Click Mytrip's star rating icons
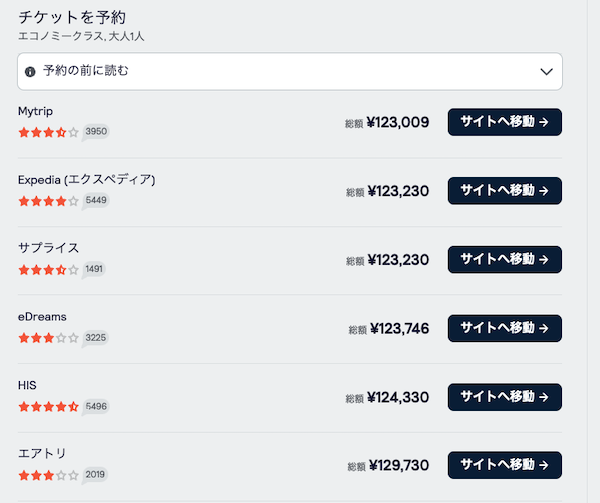The width and height of the screenshot is (600, 503). click(48, 131)
